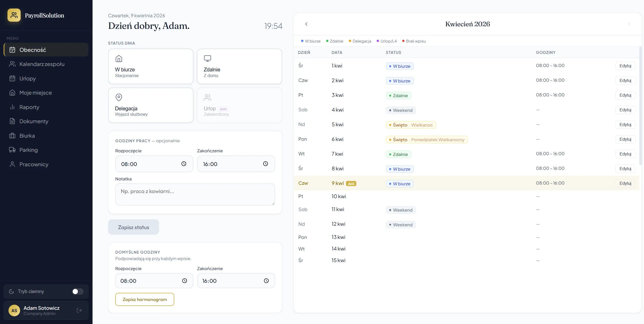This screenshot has height=324, width=644.
Task: Click the Zapisz harmonogram button
Action: coord(144,299)
